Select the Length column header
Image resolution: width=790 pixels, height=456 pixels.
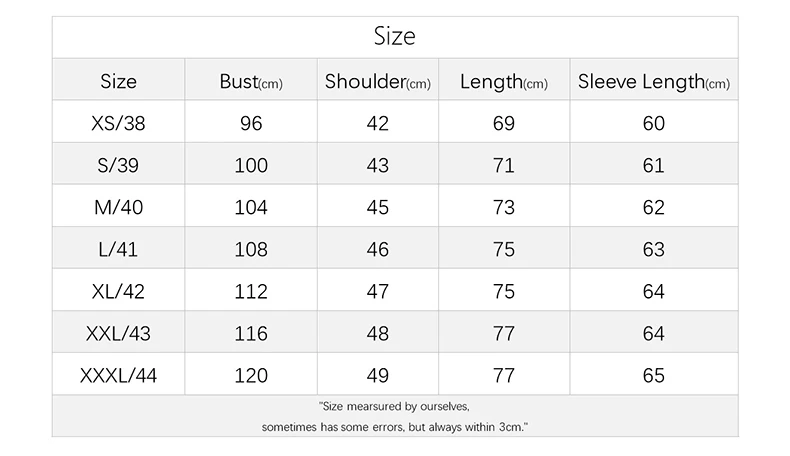point(504,82)
